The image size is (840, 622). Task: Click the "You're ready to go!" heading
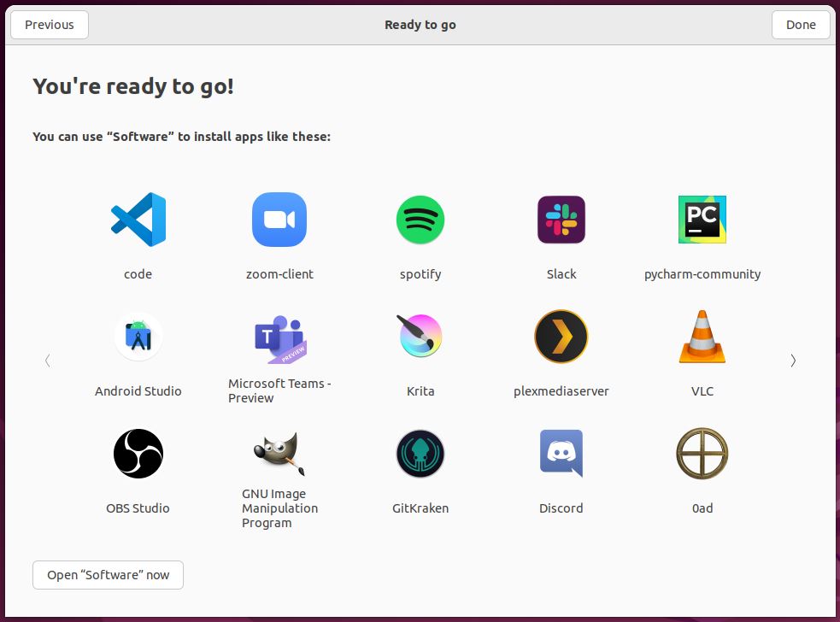coord(133,86)
